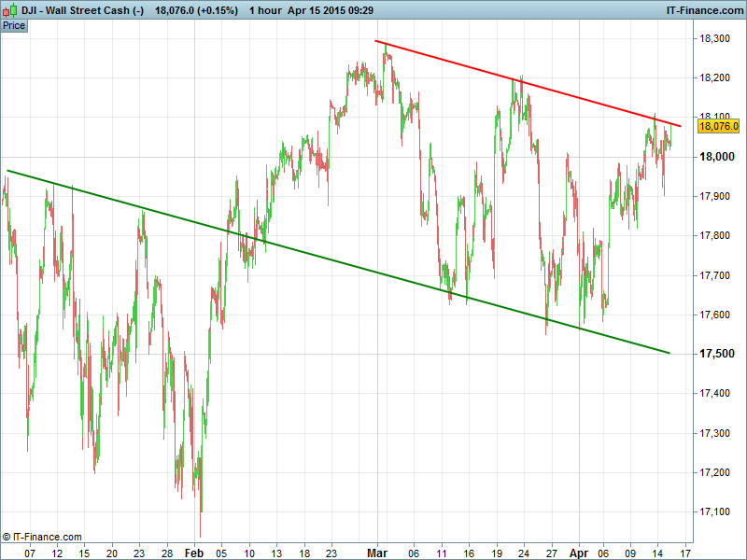Screen dimensions: 747x560
Task: Click the Apr label on time axis
Action: [x=579, y=553]
